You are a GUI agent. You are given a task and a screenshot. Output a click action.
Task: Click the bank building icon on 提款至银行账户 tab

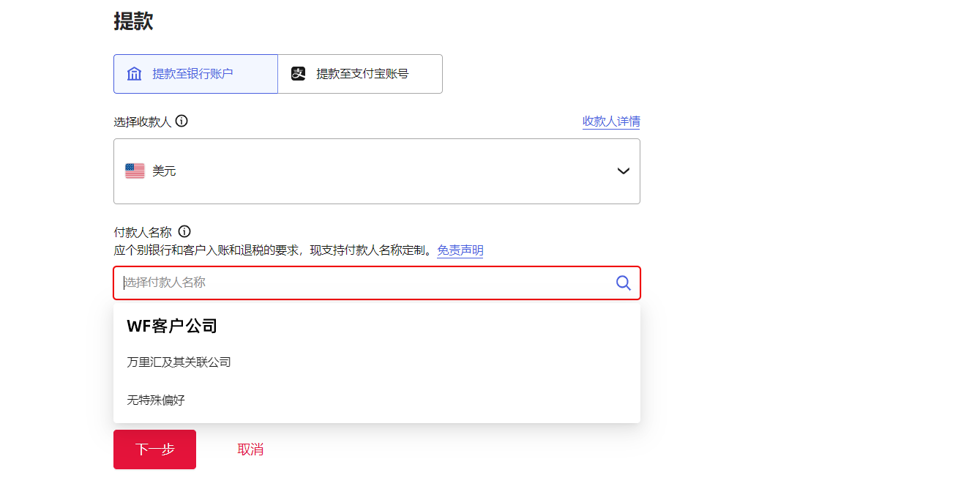[134, 73]
